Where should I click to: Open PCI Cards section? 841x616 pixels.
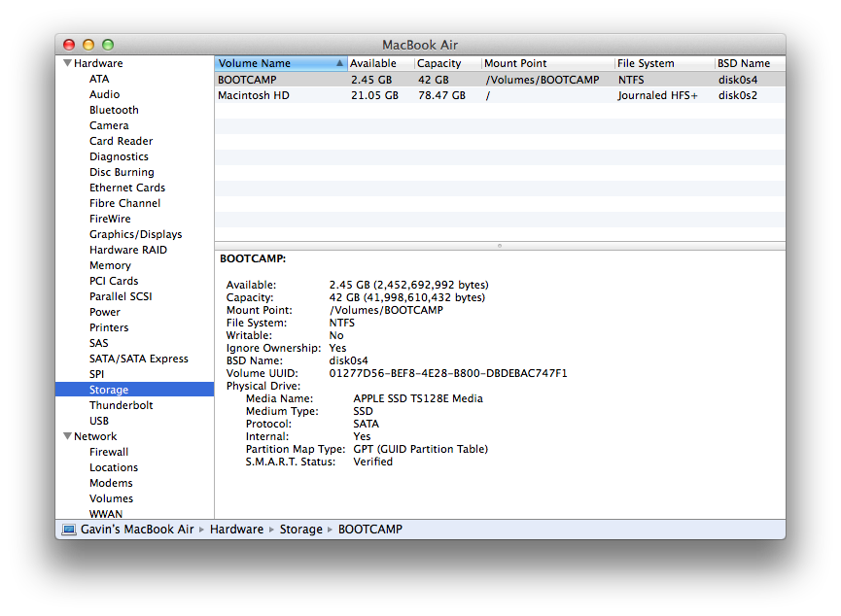[114, 281]
